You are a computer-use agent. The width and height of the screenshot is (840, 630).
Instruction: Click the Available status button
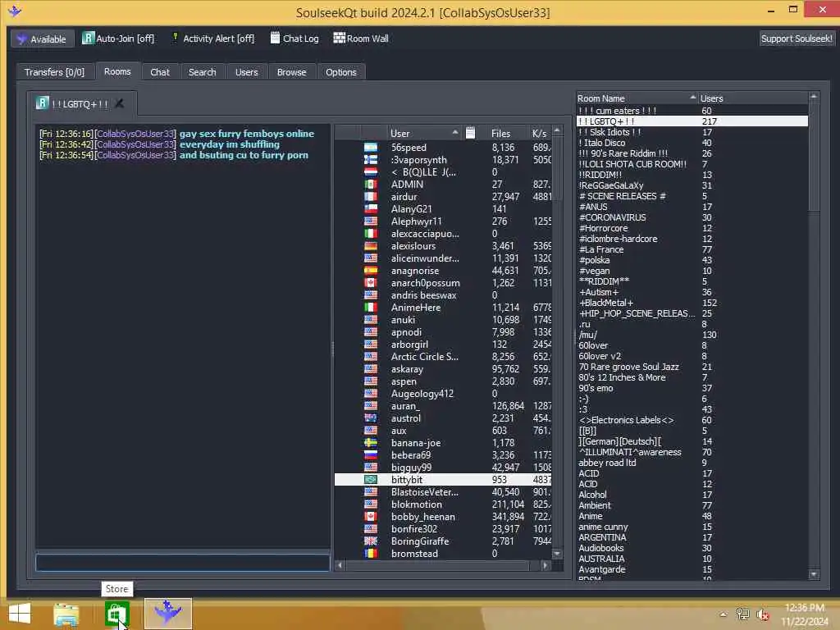point(43,39)
